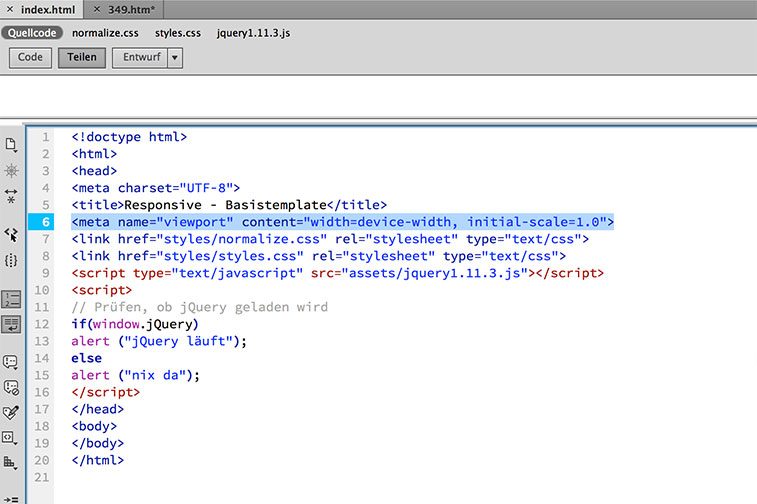Toggle word wrap in code view

pos(11,323)
